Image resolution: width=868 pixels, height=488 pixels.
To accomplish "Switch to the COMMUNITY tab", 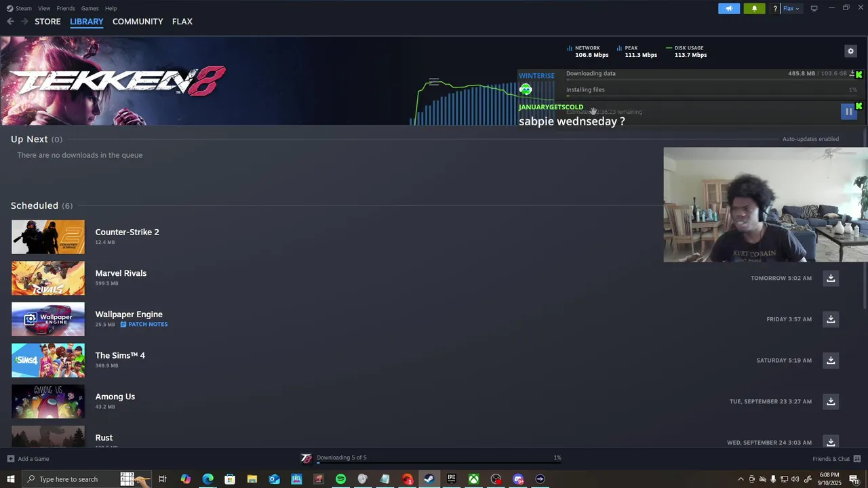I will click(138, 22).
